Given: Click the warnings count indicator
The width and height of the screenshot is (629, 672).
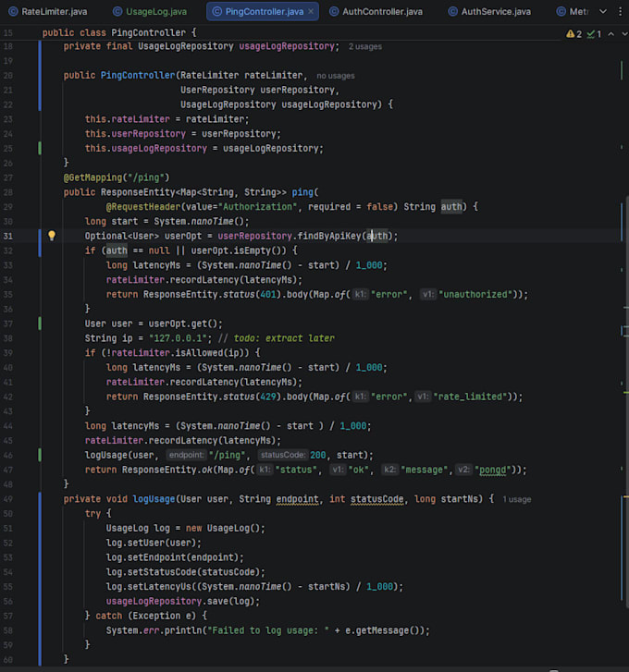Looking at the screenshot, I should [573, 34].
